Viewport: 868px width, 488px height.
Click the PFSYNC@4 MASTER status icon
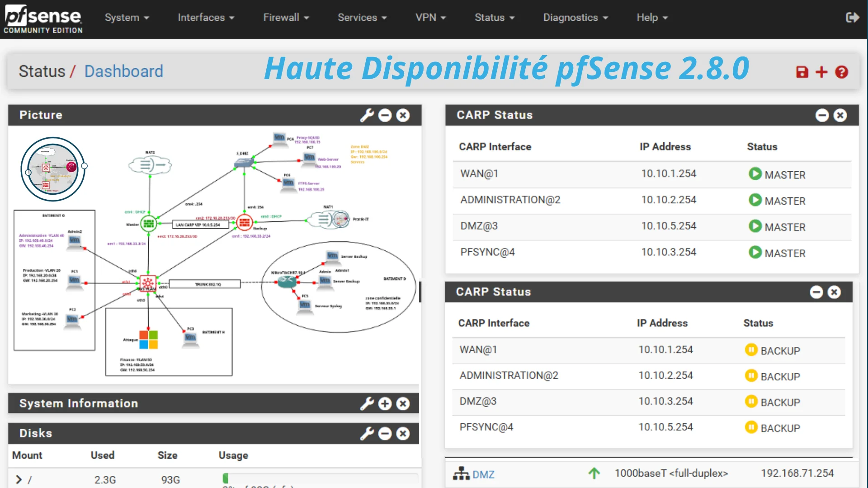click(x=755, y=252)
